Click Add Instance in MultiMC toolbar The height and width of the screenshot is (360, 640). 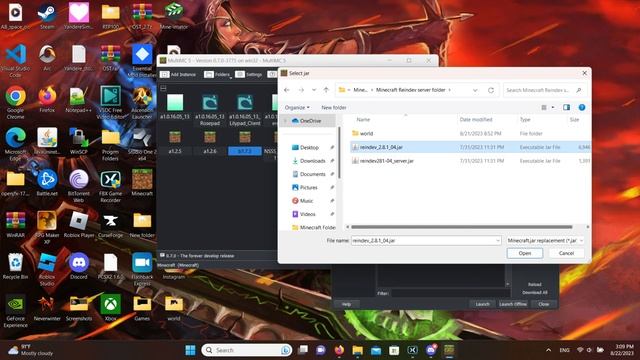tap(178, 74)
